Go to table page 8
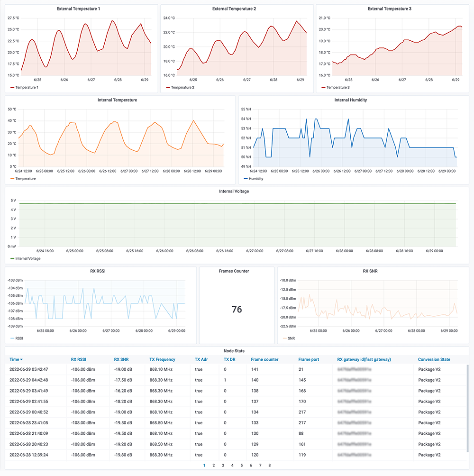The height and width of the screenshot is (476, 474). tap(270, 466)
